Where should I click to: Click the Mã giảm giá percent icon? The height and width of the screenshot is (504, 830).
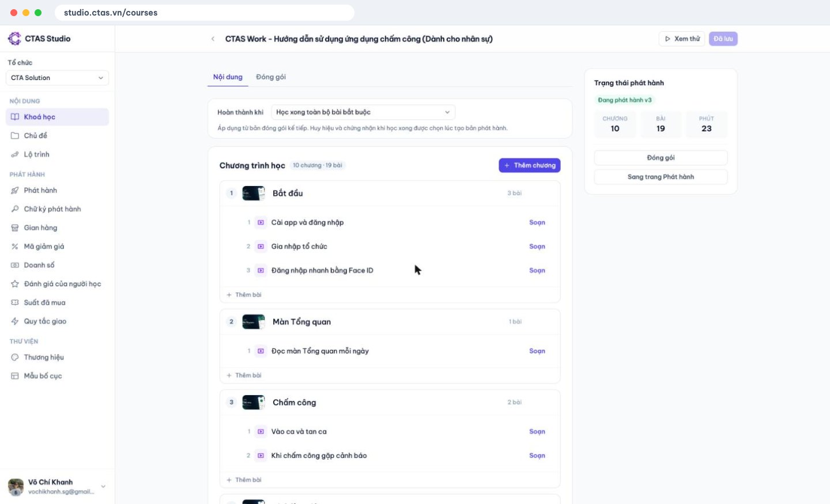[x=15, y=247]
